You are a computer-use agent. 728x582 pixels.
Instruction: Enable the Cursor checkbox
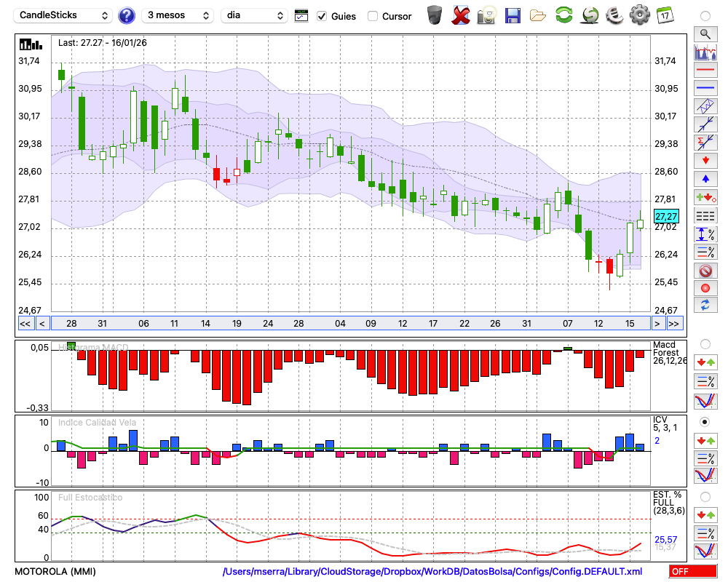click(373, 16)
